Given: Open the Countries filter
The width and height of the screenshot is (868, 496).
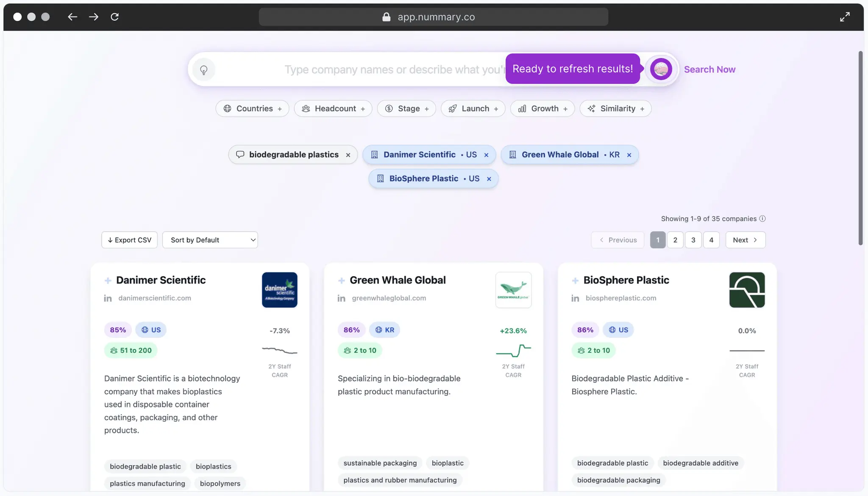Looking at the screenshot, I should 252,108.
